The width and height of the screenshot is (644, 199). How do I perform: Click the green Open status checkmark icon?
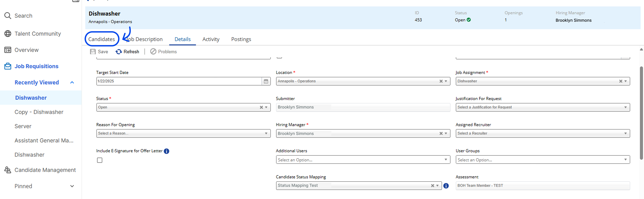pyautogui.click(x=469, y=20)
